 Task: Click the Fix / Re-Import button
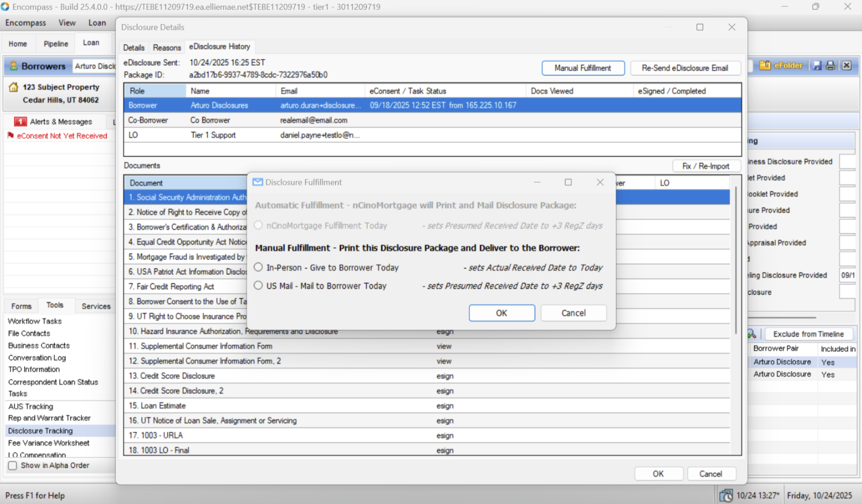pos(706,166)
